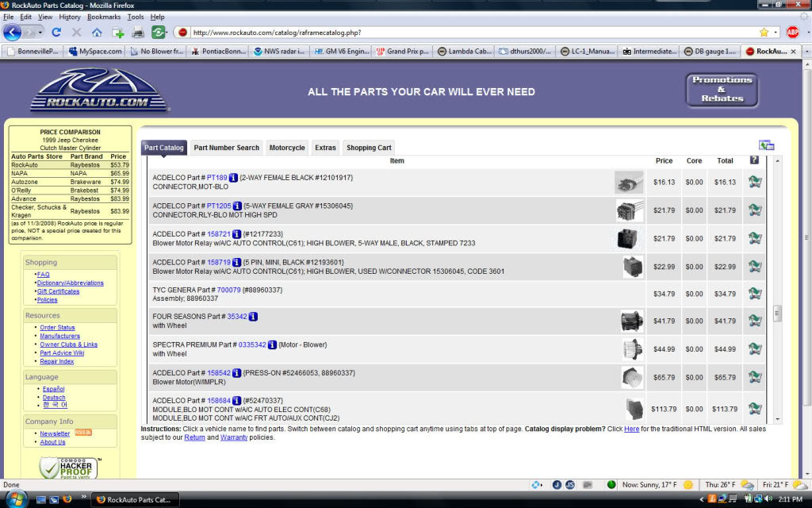Add ACDELCO PT1205 connector to cart
Viewport: 812px width, 508px height.
(x=755, y=210)
